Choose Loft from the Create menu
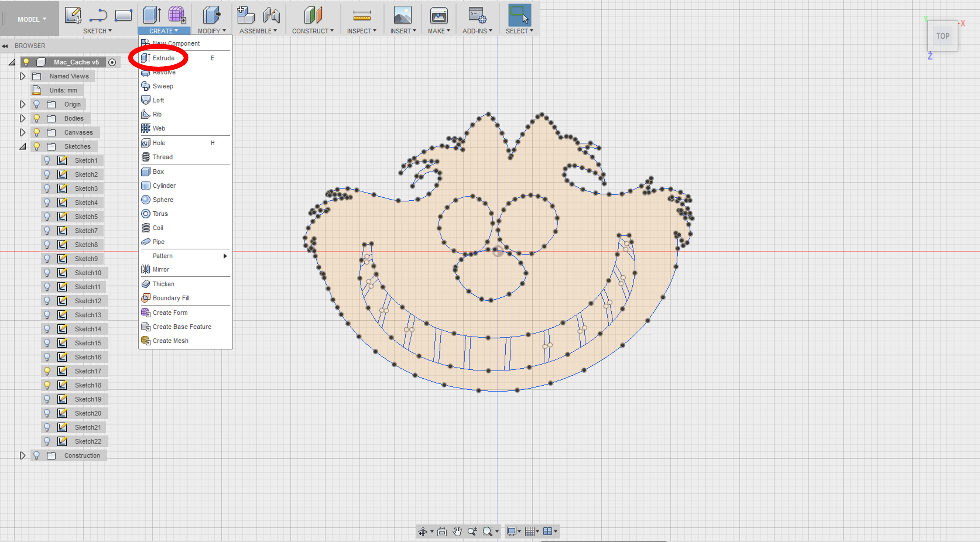This screenshot has width=980, height=542. [185, 100]
